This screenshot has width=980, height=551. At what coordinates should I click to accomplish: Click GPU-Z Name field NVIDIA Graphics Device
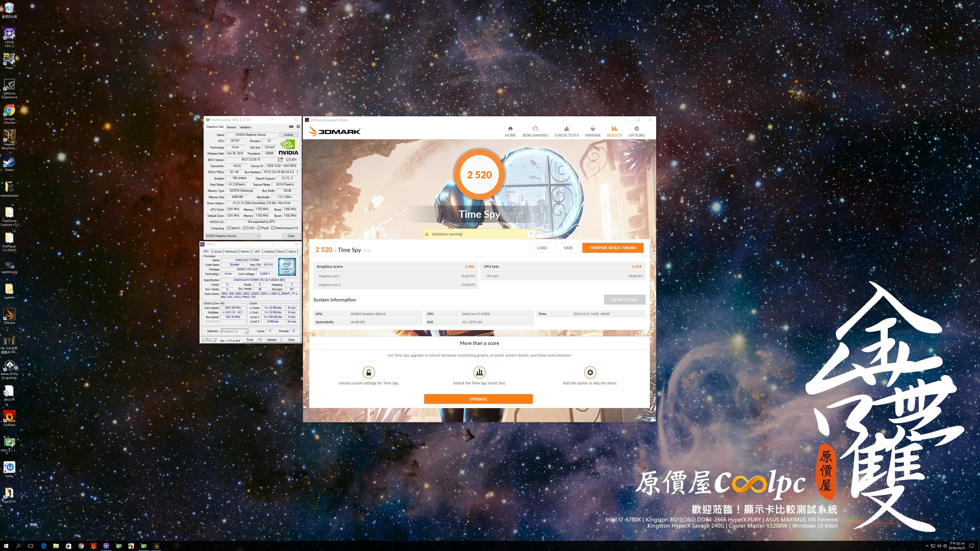[x=251, y=135]
